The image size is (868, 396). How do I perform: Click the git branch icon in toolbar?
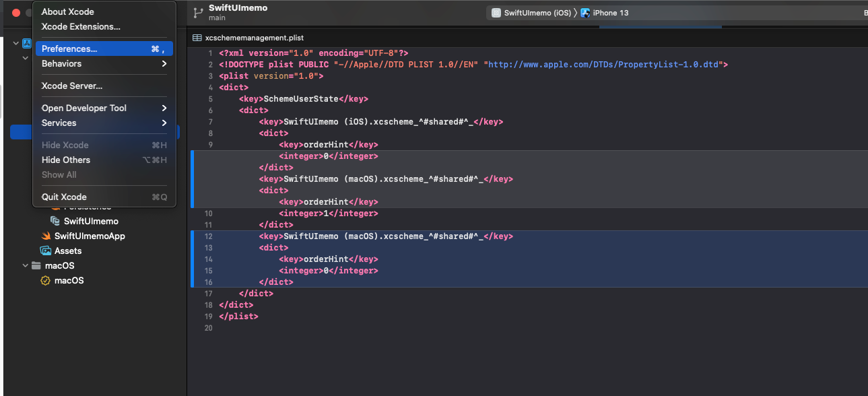click(198, 12)
